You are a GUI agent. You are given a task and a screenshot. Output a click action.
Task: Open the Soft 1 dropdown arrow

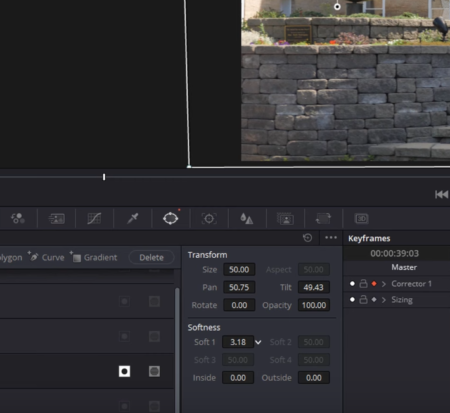coord(258,342)
